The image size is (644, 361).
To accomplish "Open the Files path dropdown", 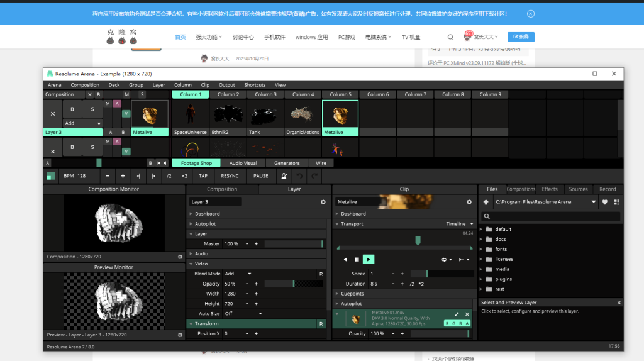I will click(594, 202).
